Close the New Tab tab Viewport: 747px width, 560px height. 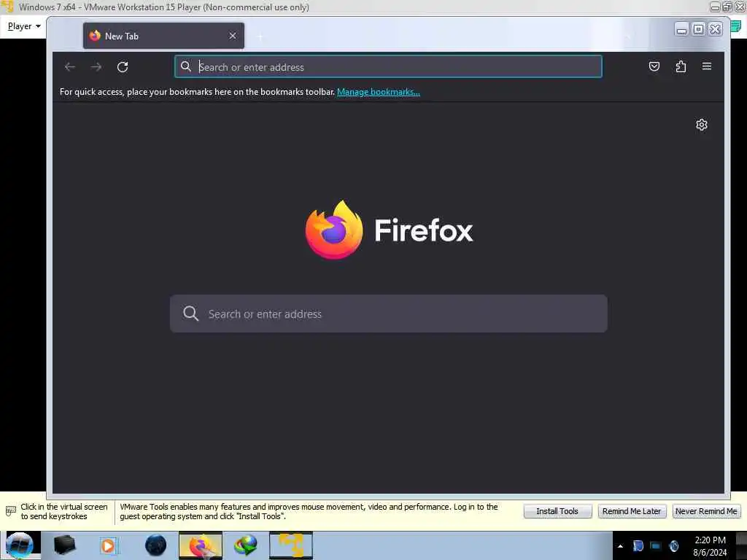point(233,36)
